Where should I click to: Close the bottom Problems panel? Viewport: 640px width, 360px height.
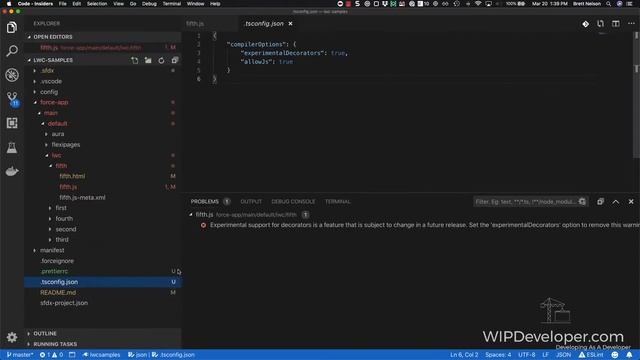coord(631,202)
